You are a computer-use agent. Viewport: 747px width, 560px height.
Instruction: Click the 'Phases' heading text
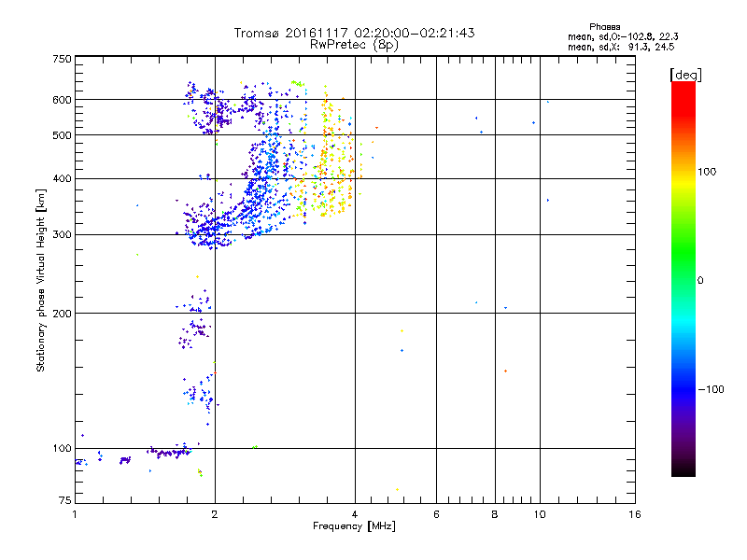604,27
